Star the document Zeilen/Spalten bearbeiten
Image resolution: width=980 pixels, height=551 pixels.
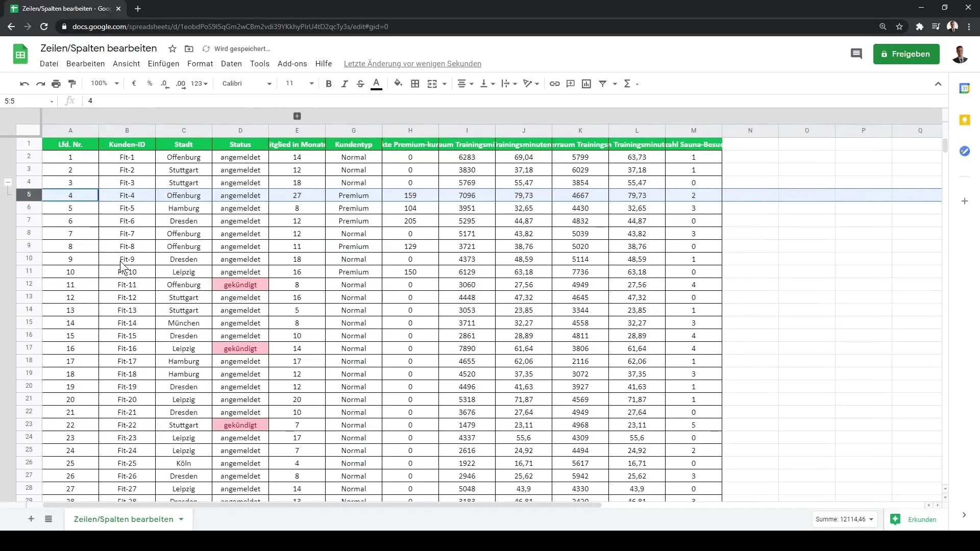(x=173, y=49)
